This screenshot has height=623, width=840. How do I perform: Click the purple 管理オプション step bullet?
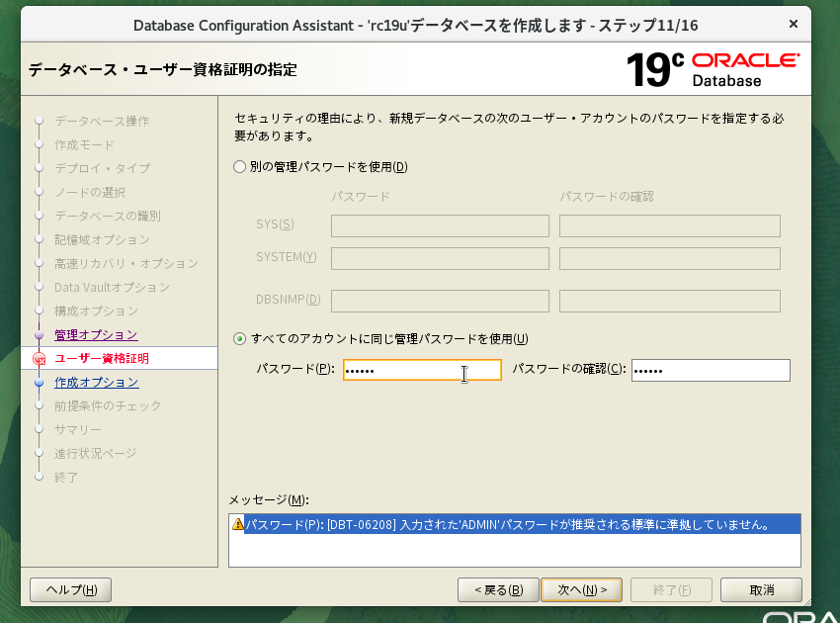pyautogui.click(x=39, y=335)
